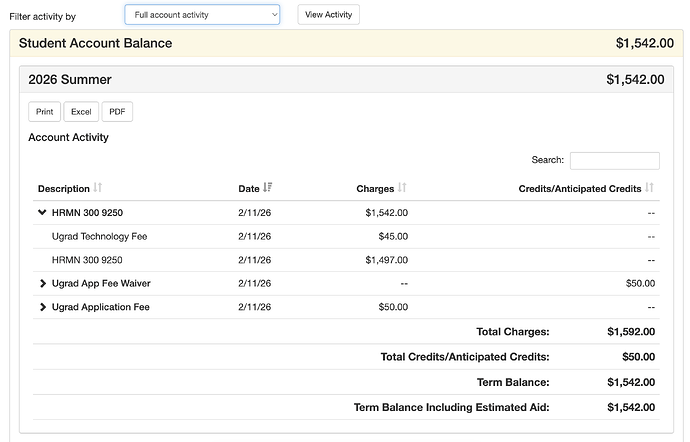
Task: Focus the Search input field
Action: coord(614,160)
